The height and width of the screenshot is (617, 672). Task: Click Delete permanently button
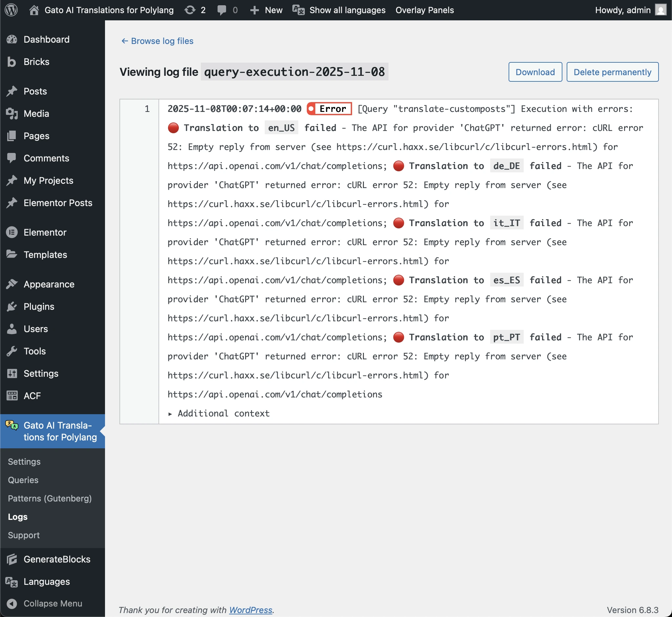click(612, 72)
